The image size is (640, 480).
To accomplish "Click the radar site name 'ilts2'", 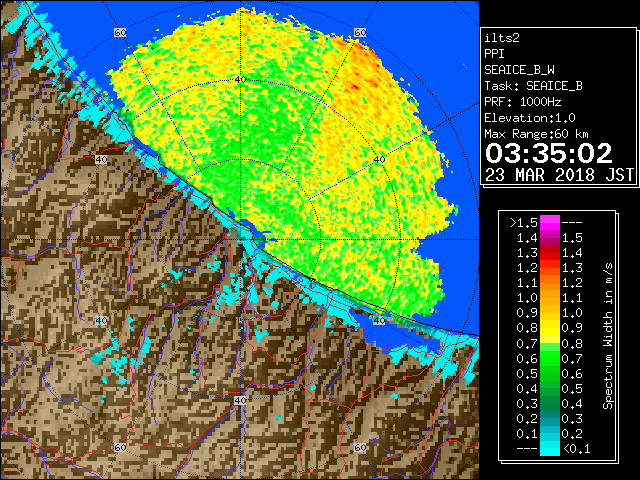I will (502, 38).
